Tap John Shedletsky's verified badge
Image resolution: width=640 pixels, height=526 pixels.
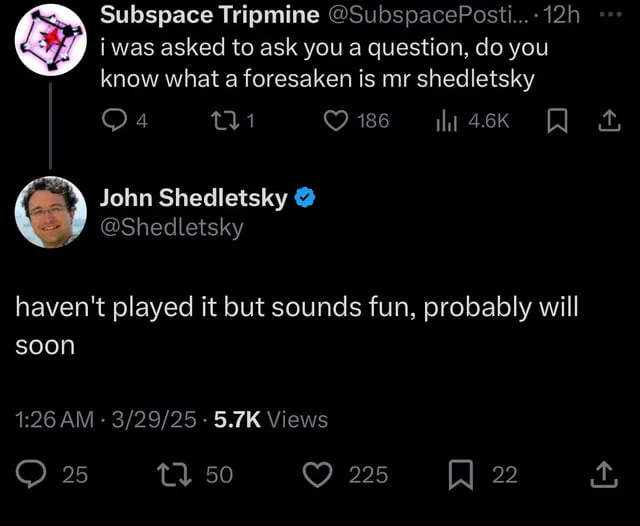tap(305, 198)
